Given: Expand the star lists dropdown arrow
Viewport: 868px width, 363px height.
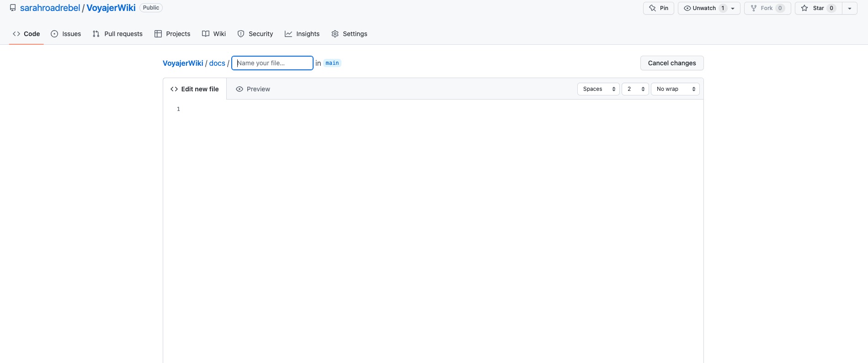Looking at the screenshot, I should tap(849, 8).
